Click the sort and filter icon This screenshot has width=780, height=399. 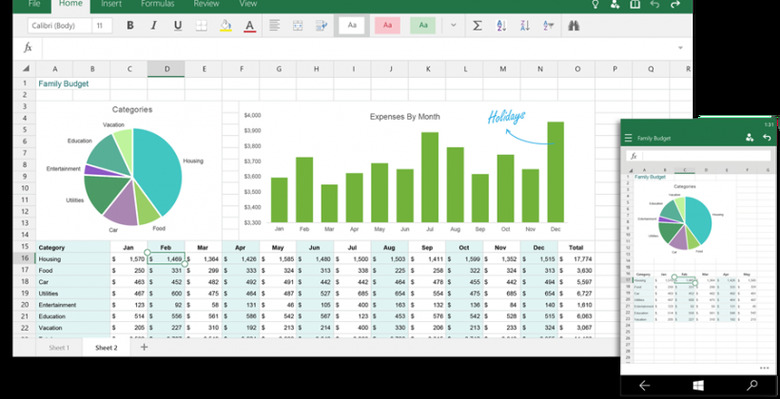(x=549, y=25)
